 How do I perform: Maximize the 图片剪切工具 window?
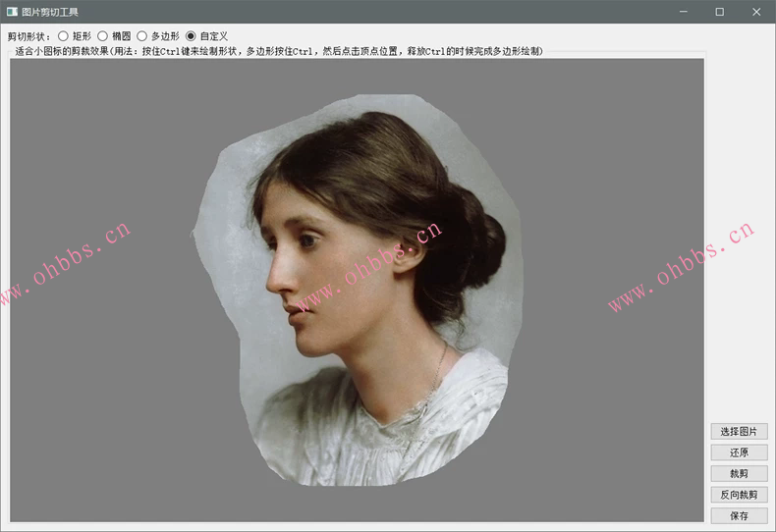coord(720,12)
